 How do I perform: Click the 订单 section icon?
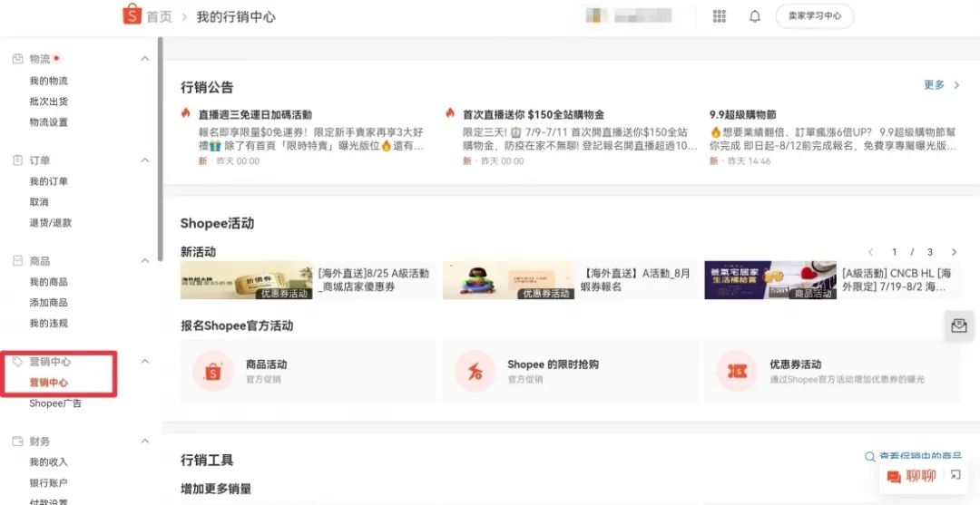pos(18,160)
